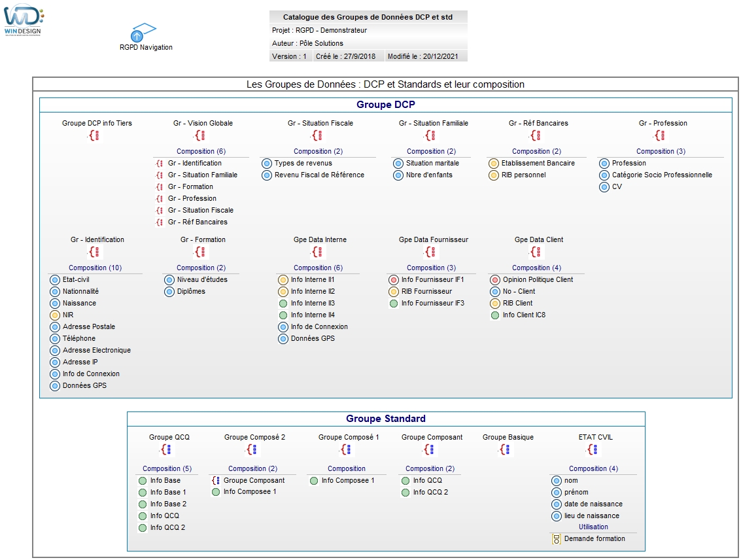Select the Gpe Data Client group icon
741x560 pixels.
pyautogui.click(x=536, y=252)
